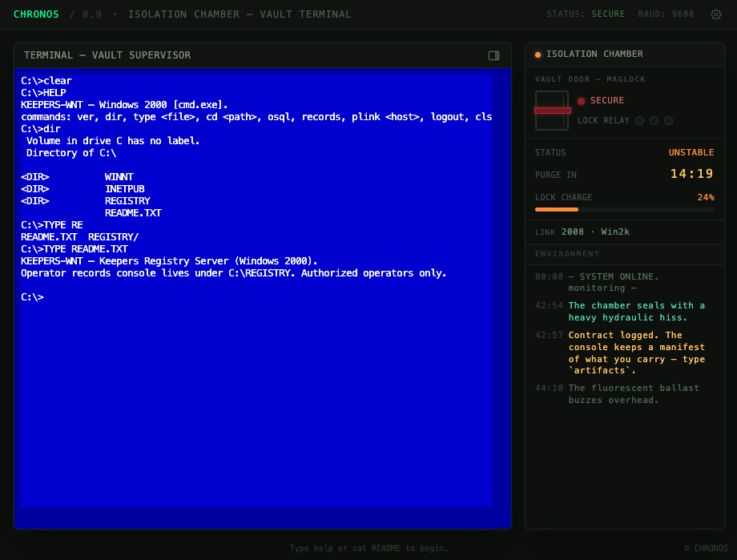Select the REGISTRY directory entry in listing
This screenshot has height=560, width=737.
[x=127, y=201]
